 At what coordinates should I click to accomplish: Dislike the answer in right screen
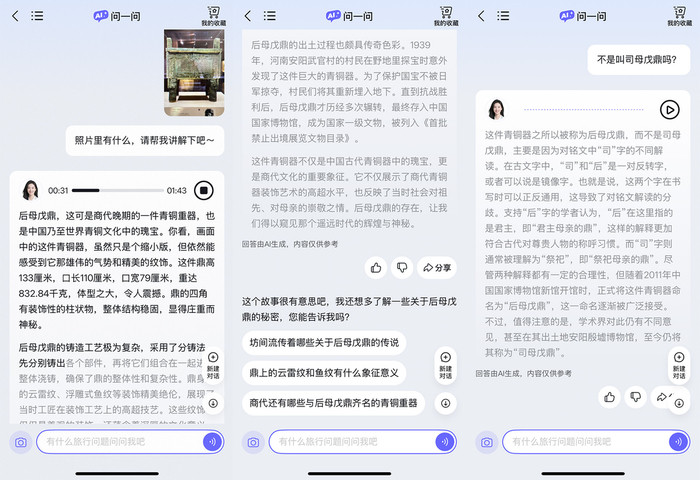[x=635, y=397]
